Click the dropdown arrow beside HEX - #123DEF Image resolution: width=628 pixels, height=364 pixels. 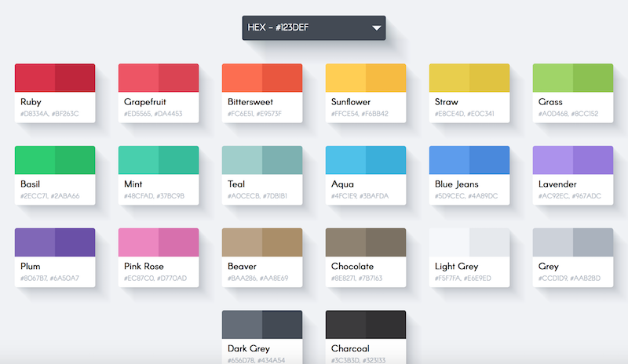tap(377, 28)
